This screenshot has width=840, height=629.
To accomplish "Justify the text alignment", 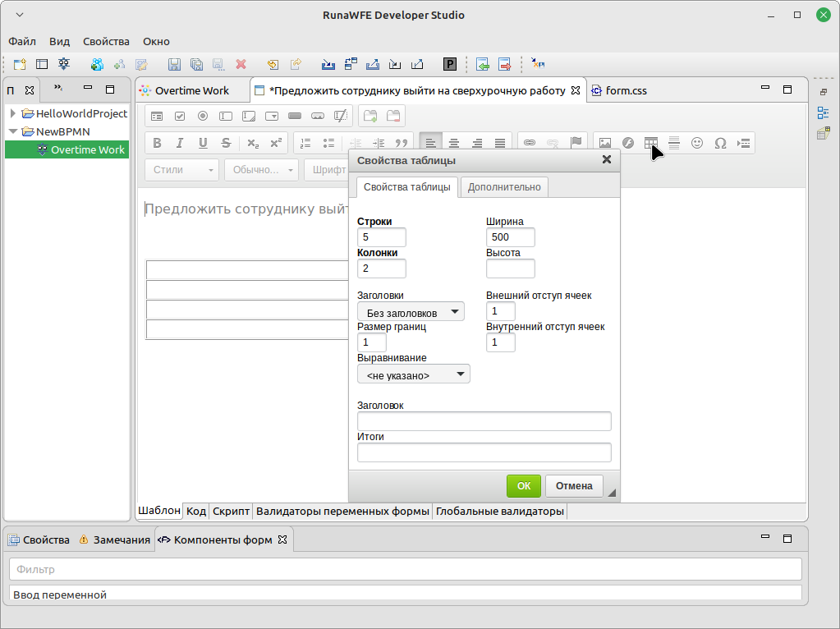I will 500,143.
